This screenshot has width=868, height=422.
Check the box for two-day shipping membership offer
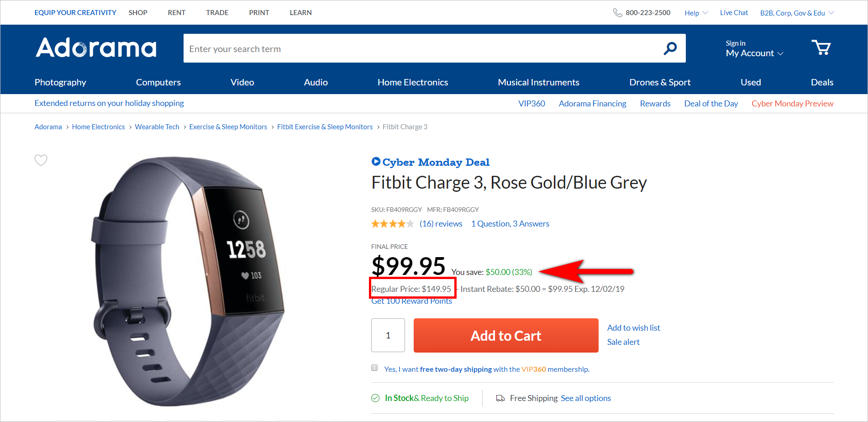pyautogui.click(x=374, y=367)
